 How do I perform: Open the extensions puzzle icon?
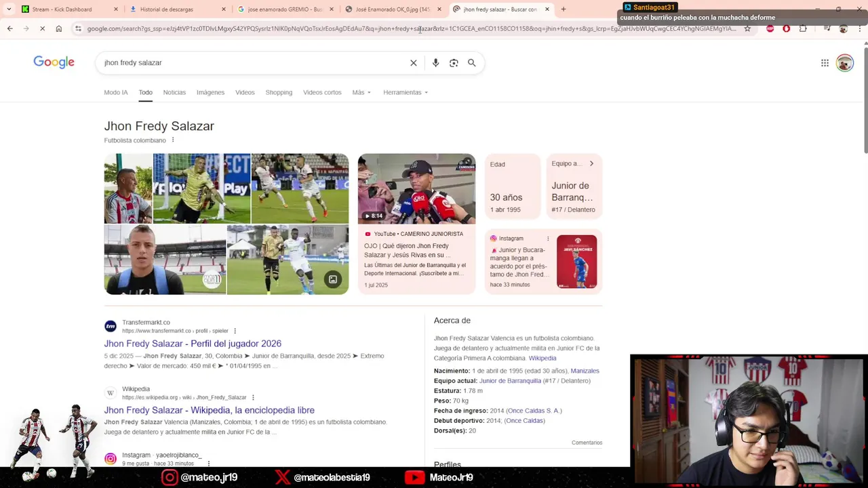pyautogui.click(x=803, y=28)
